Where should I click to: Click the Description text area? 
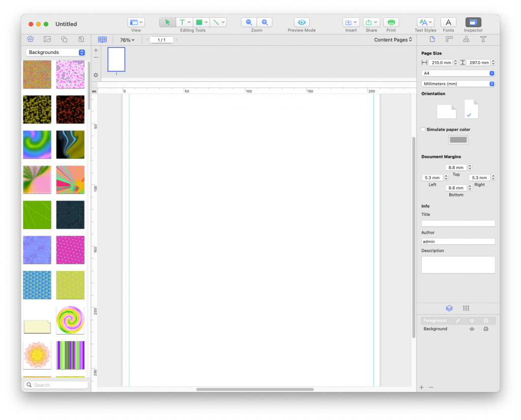pyautogui.click(x=458, y=265)
